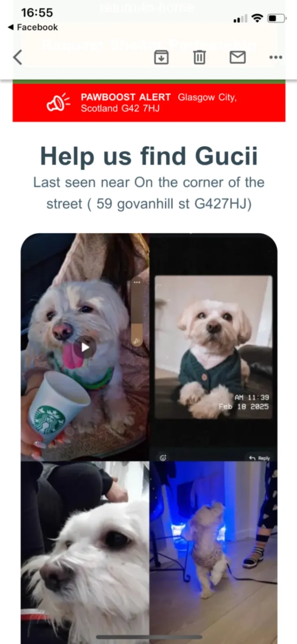Screen dimensions: 297x644
Task: Tap the megaphone alert icon
Action: [59, 103]
